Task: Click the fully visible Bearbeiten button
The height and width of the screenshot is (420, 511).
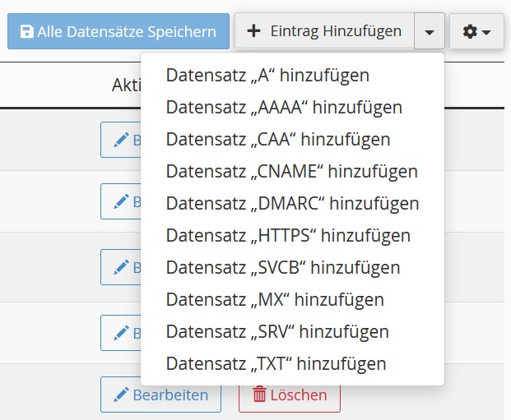Action: tap(161, 395)
